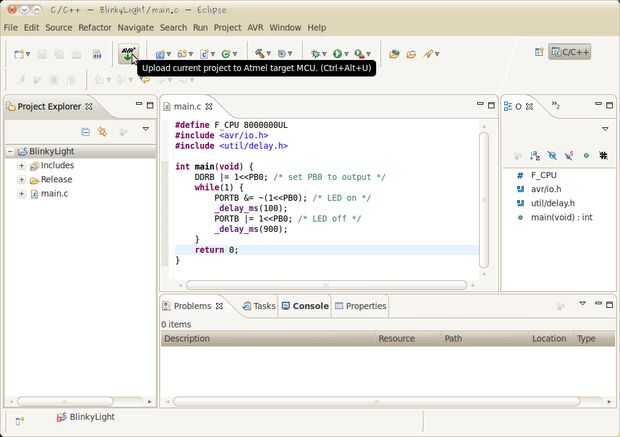The image size is (620, 437).
Task: Select main(void) : int in Outline
Action: [561, 217]
